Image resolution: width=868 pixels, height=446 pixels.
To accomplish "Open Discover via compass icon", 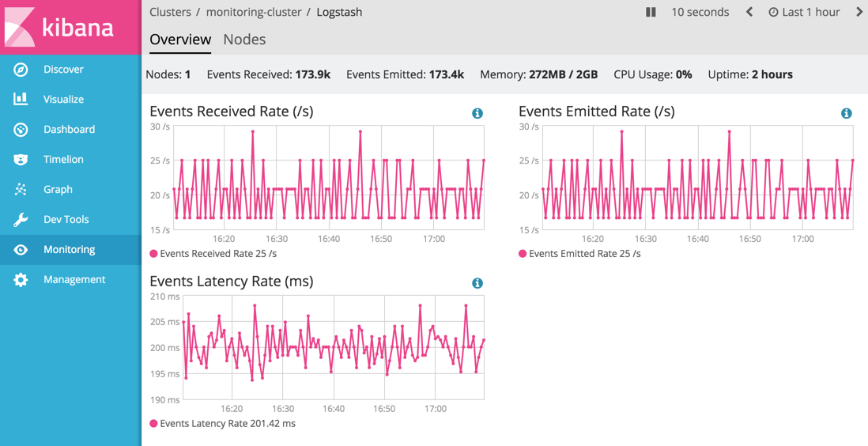I will (x=21, y=70).
